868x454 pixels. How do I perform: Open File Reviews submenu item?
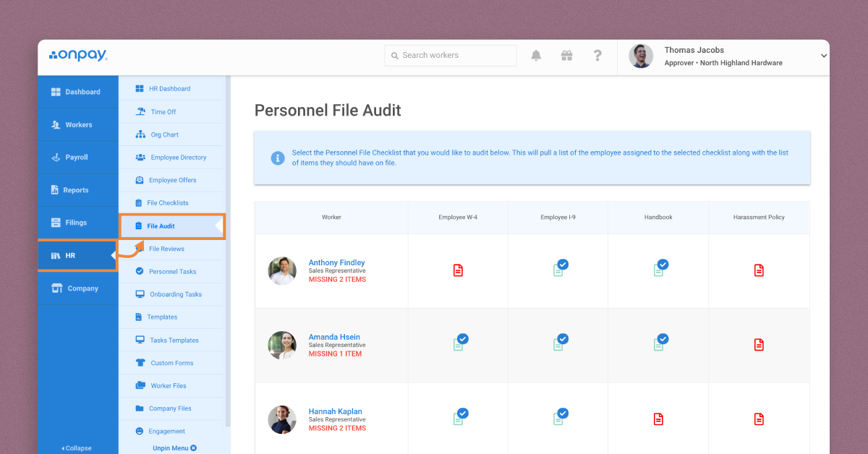pos(172,249)
